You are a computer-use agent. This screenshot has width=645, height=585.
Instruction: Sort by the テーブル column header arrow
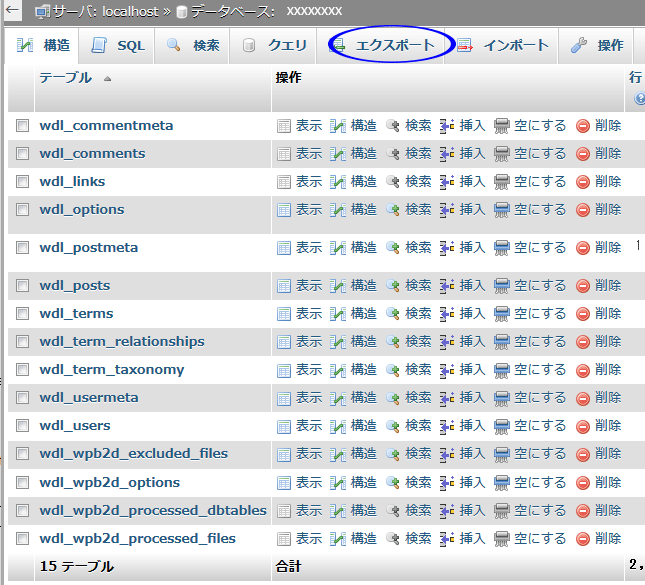107,78
